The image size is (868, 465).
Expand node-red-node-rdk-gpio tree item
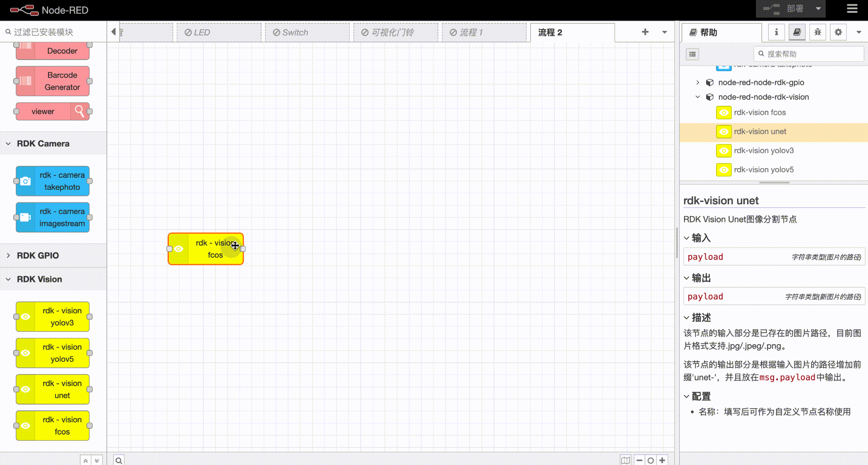click(698, 82)
